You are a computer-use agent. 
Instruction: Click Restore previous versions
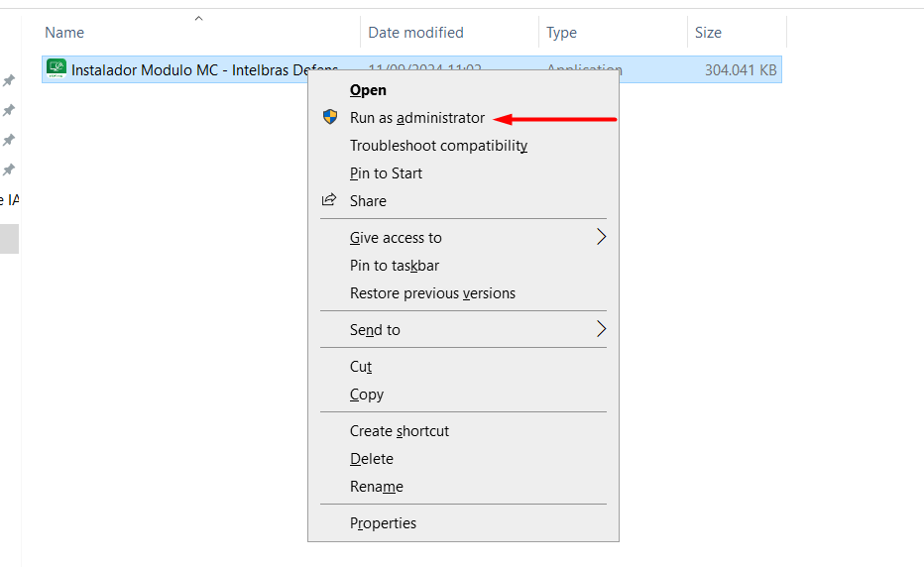(432, 293)
